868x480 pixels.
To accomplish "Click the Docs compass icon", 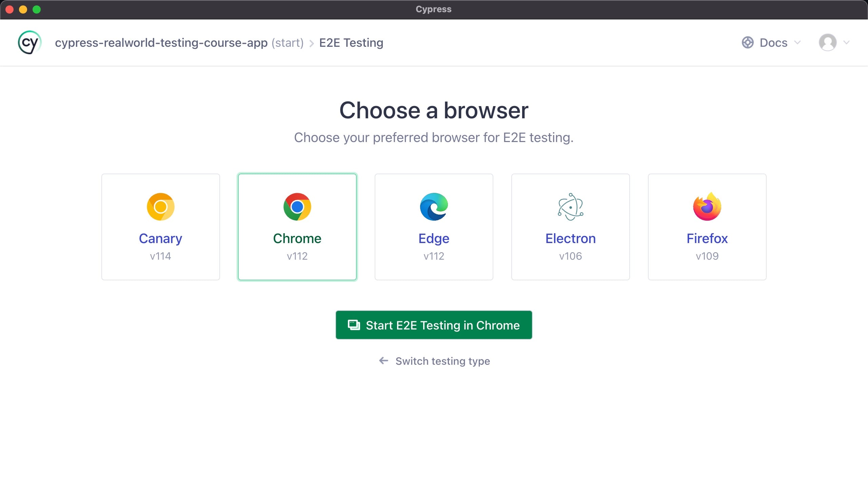I will click(x=747, y=42).
